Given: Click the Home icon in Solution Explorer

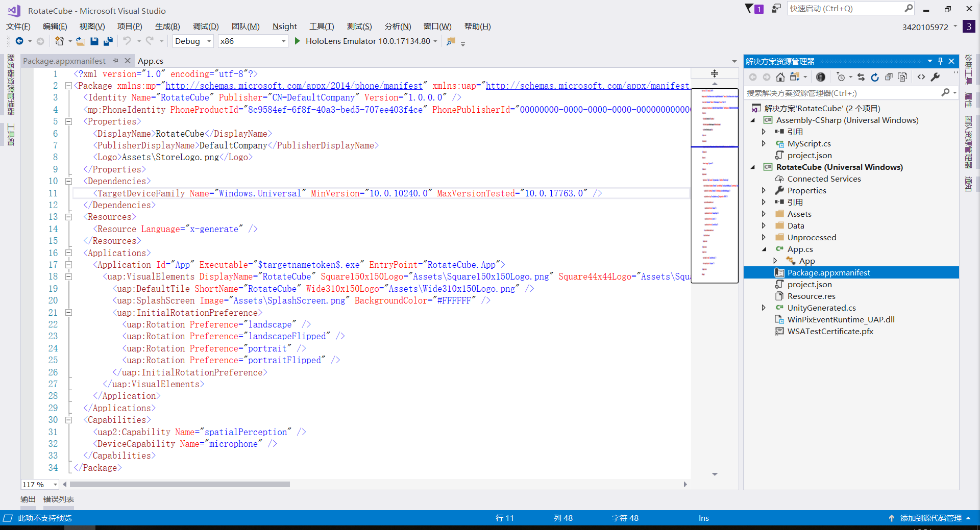Looking at the screenshot, I should 780,77.
